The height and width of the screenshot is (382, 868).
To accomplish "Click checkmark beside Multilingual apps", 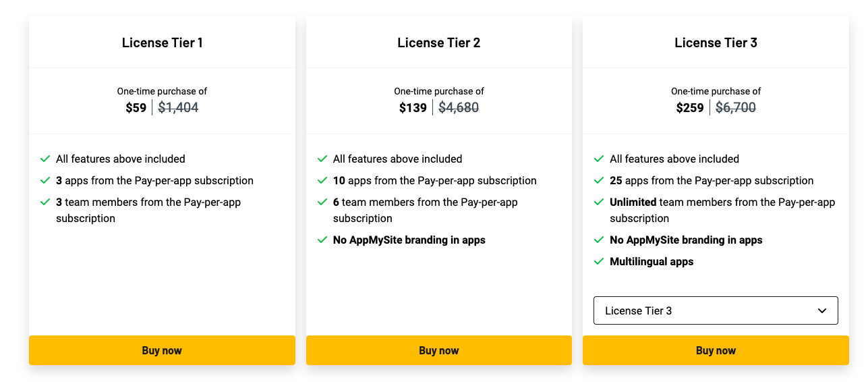I will (x=599, y=261).
